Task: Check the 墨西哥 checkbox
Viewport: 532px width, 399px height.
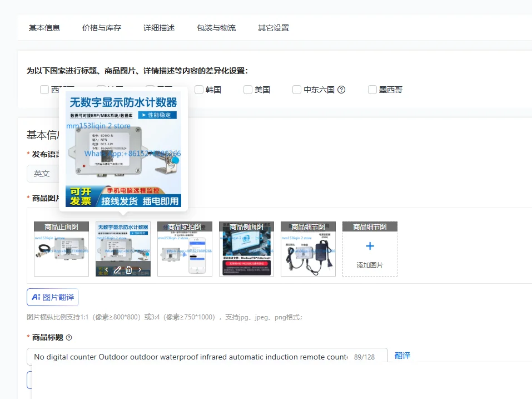Action: [372, 90]
